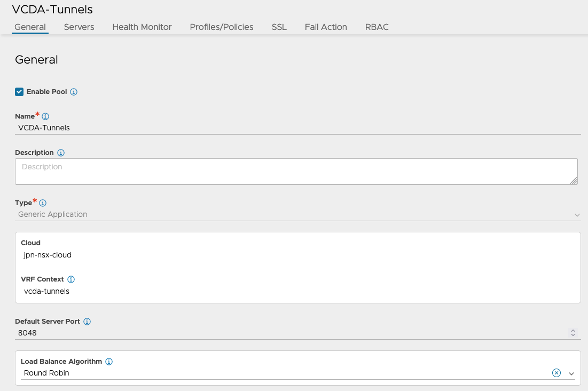
Task: Click into the Description text area
Action: pyautogui.click(x=296, y=171)
